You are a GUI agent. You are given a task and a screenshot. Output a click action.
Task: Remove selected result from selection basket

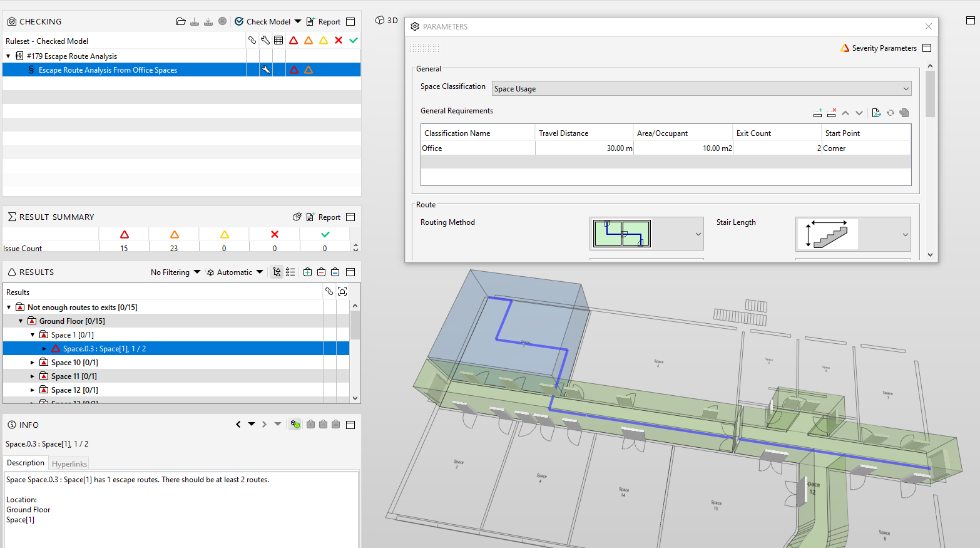(x=321, y=272)
